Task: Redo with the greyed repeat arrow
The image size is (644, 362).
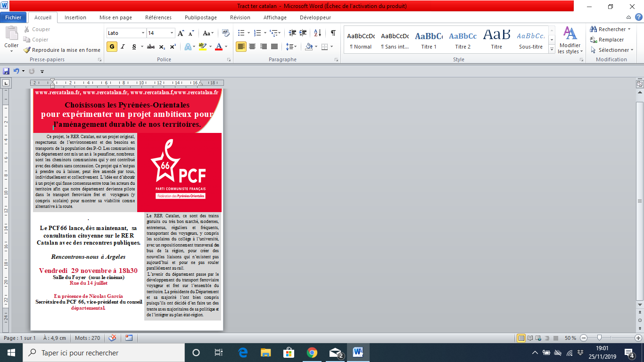Action: [32, 71]
